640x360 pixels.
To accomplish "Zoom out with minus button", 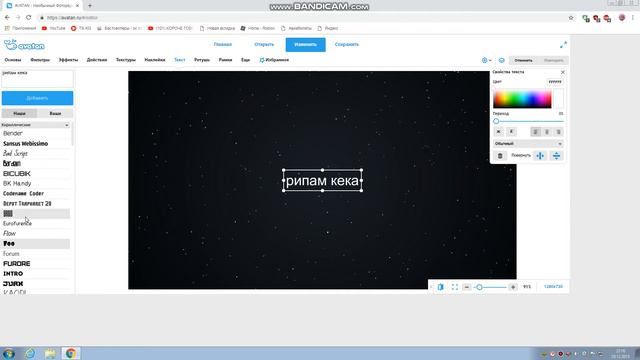I will pos(467,287).
